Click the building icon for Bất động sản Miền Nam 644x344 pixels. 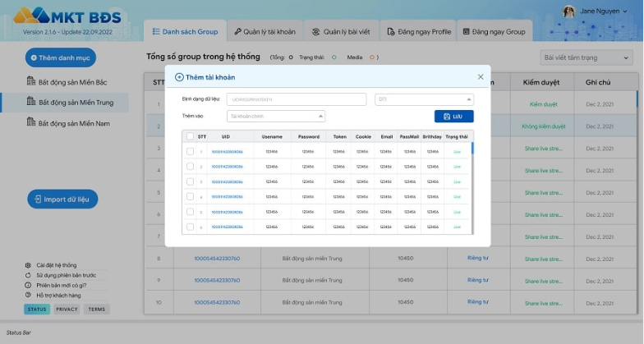tap(30, 122)
